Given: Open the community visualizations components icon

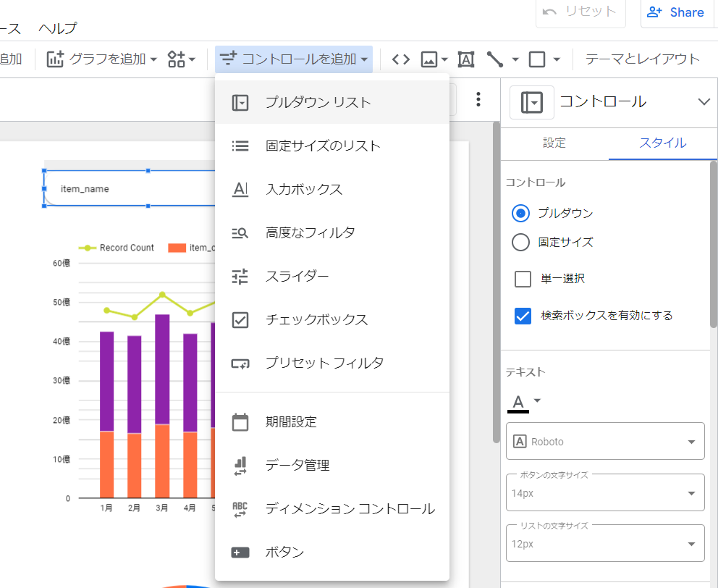Looking at the screenshot, I should point(177,59).
